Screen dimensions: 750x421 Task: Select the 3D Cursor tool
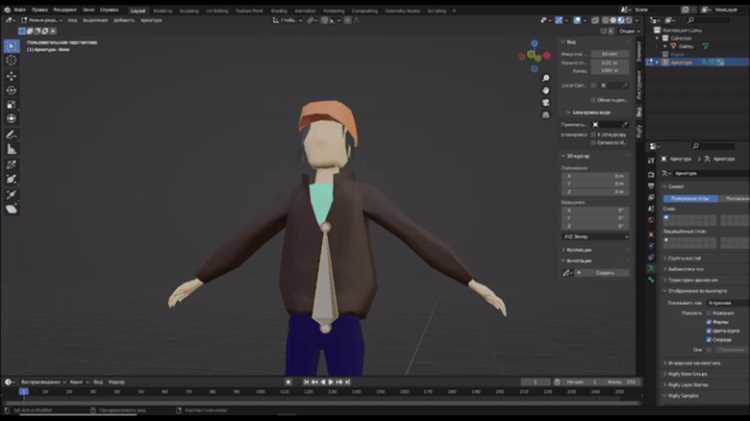pyautogui.click(x=11, y=60)
